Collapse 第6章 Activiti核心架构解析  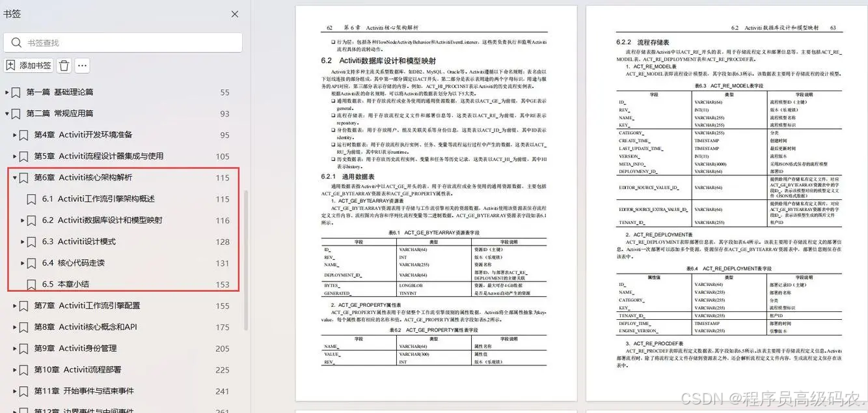(14, 177)
